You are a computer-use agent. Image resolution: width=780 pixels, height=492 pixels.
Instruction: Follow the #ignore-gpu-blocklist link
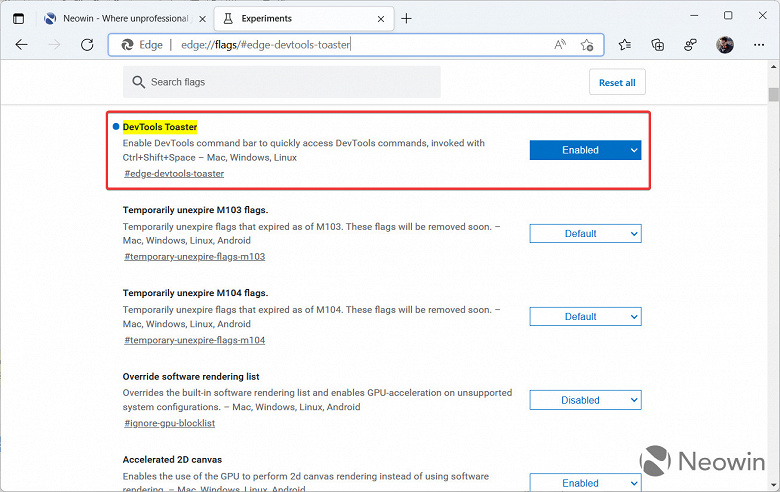click(170, 423)
